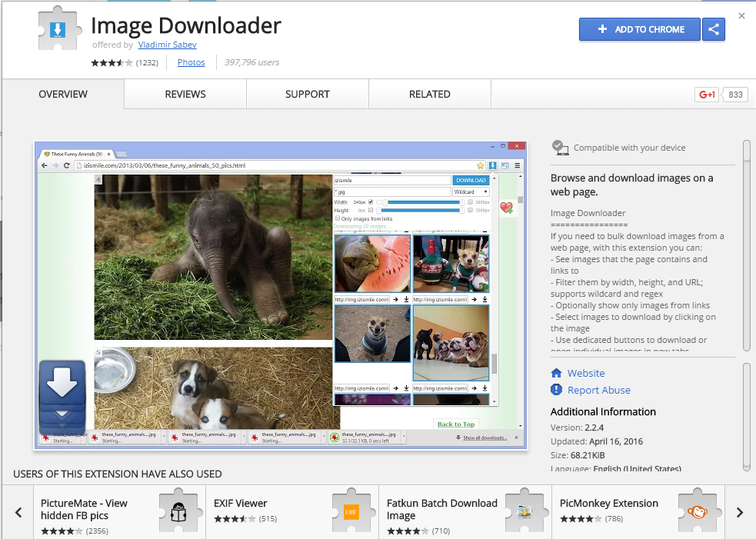Click the PictureMate puzzle-piece icon
Screen dimensions: 756x539
(x=179, y=512)
